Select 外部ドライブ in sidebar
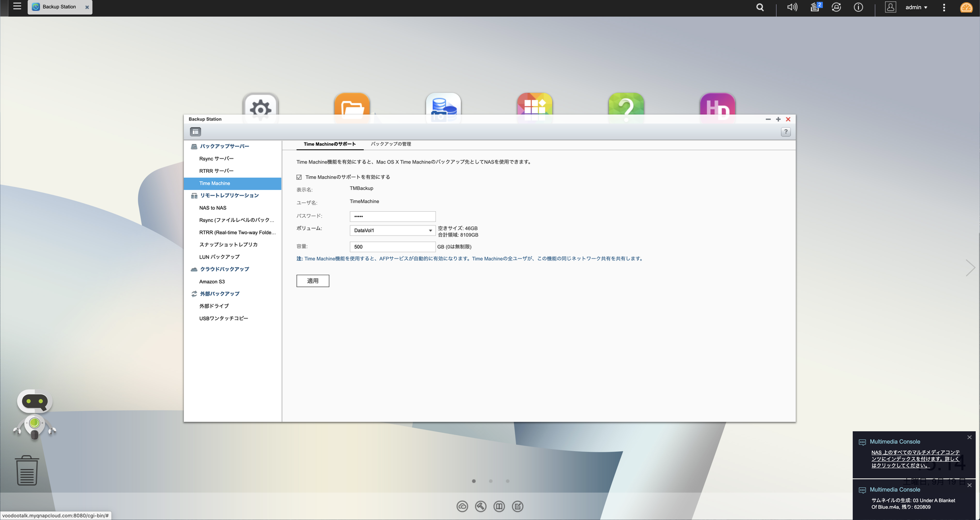The width and height of the screenshot is (980, 520). coord(214,306)
